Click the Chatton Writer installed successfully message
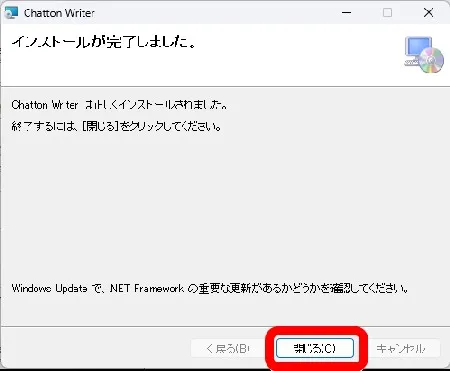The image size is (450, 371). [x=119, y=105]
